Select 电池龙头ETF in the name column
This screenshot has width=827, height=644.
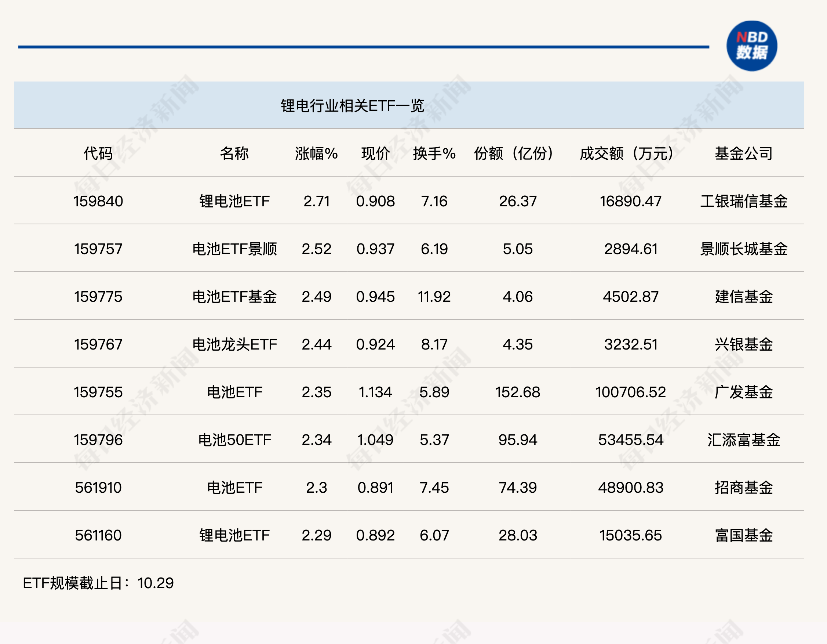click(234, 344)
